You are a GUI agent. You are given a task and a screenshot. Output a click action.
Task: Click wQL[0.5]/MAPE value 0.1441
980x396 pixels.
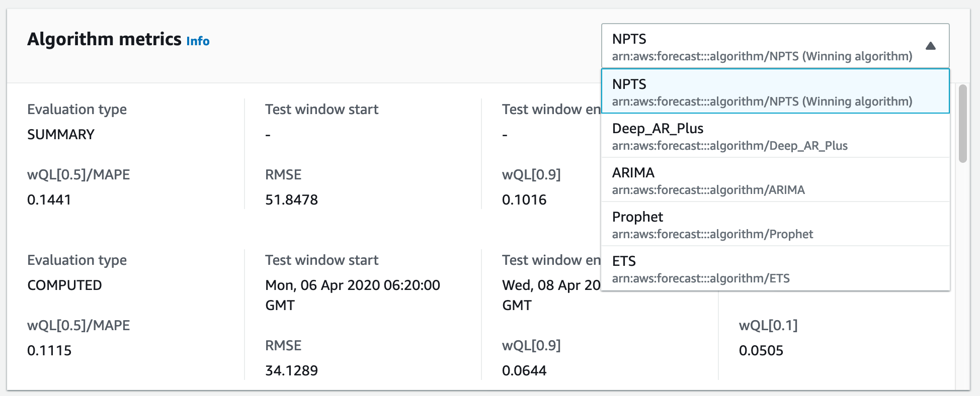point(49,200)
